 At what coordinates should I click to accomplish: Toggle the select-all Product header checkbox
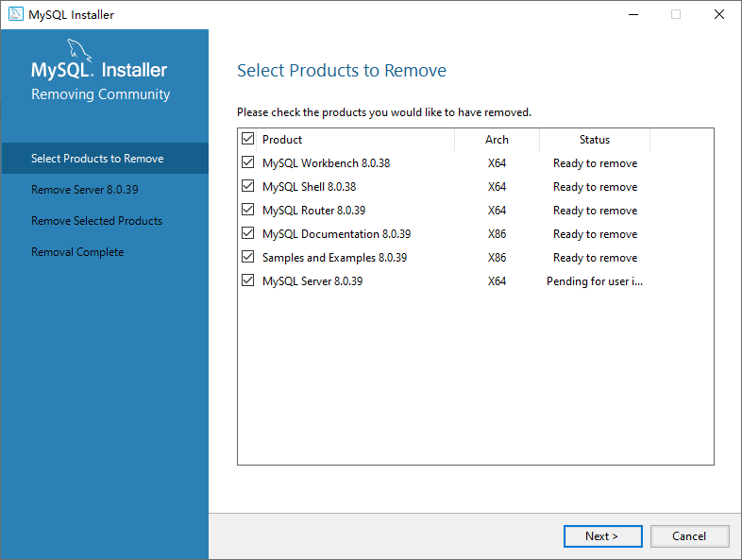pyautogui.click(x=248, y=140)
